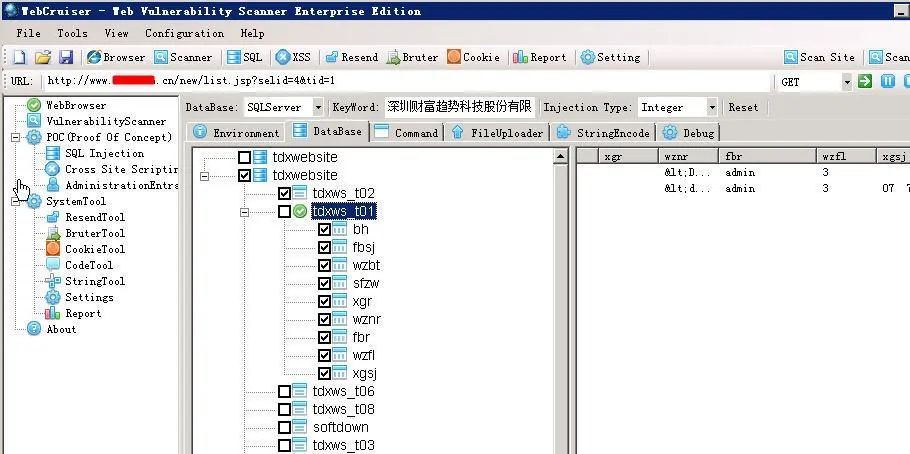Open the Browser tool
910x454 pixels.
pyautogui.click(x=116, y=57)
